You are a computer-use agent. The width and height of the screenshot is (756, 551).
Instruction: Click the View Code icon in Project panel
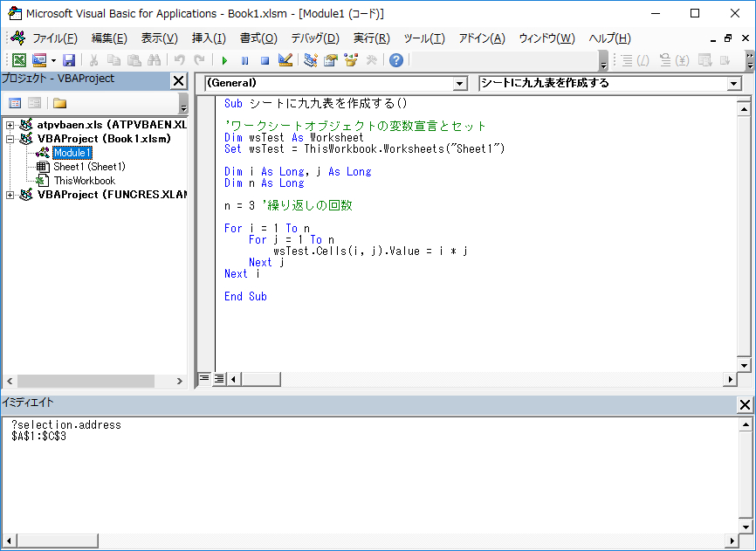click(x=15, y=103)
